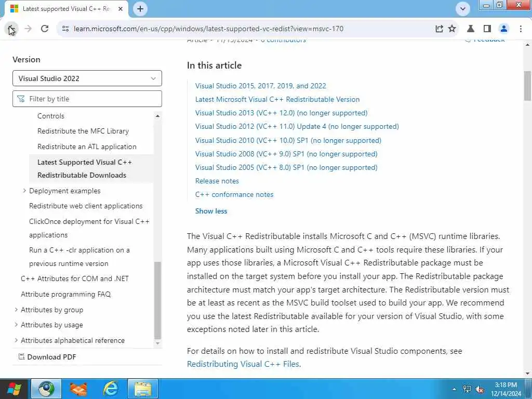Open a new tab with plus button
The image size is (532, 399).
click(x=140, y=9)
